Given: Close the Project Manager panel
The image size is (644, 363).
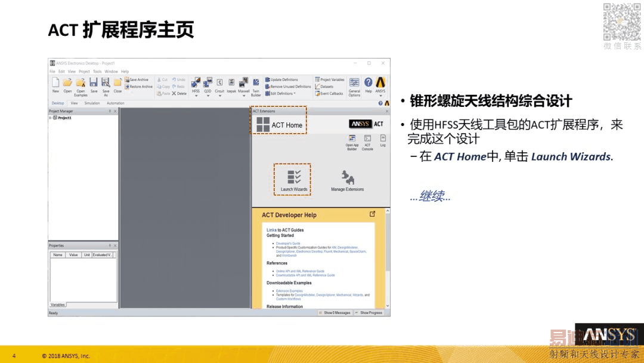Looking at the screenshot, I should (116, 111).
